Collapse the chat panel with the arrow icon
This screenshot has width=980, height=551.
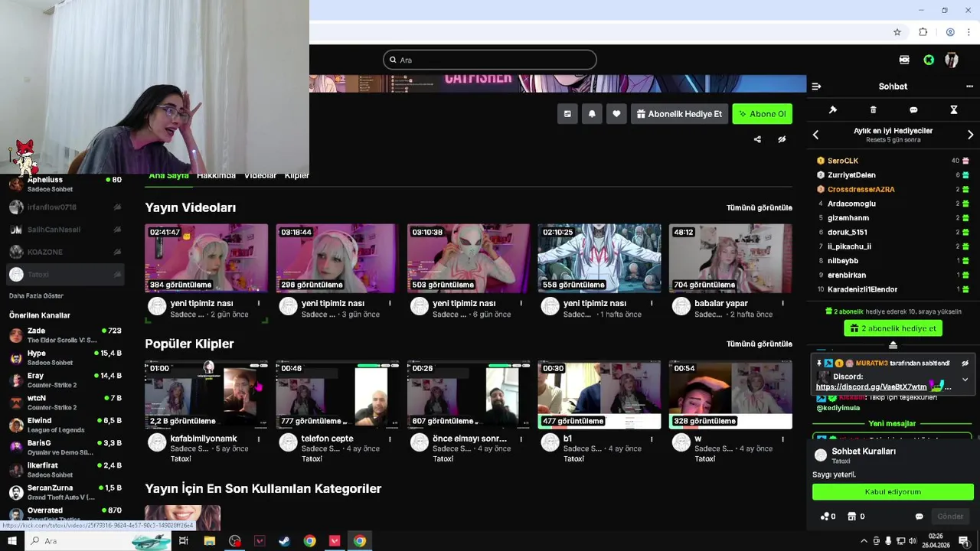[x=816, y=86]
